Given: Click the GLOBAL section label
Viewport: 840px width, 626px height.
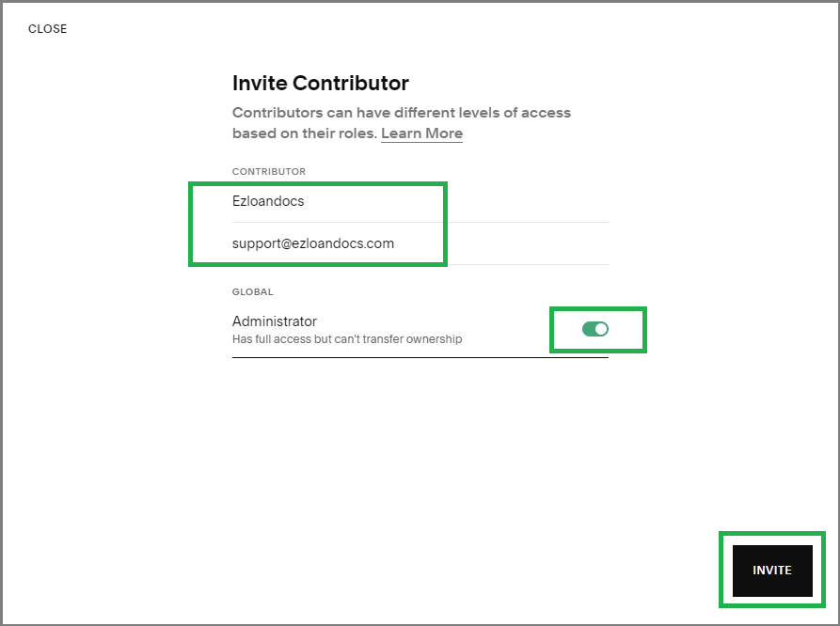Looking at the screenshot, I should click(252, 292).
